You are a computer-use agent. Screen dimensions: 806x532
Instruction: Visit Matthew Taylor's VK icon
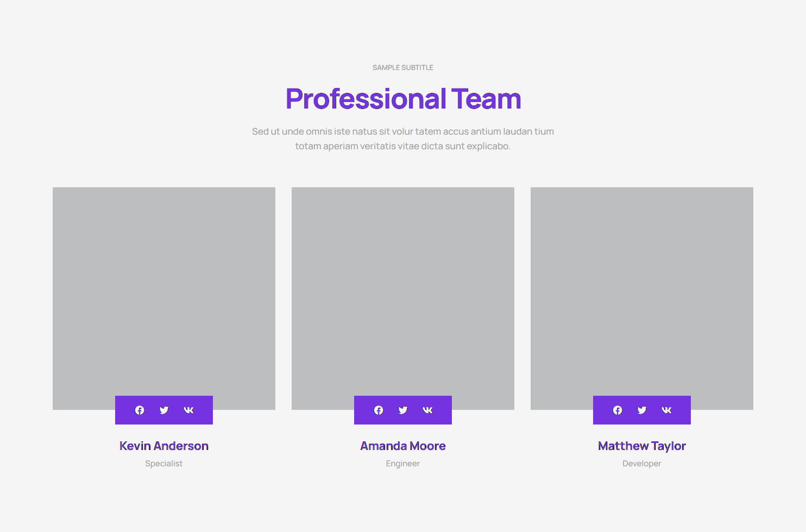tap(666, 410)
